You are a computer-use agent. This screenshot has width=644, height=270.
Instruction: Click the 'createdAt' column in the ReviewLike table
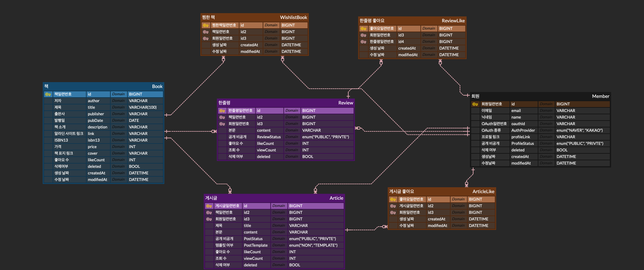(409, 48)
